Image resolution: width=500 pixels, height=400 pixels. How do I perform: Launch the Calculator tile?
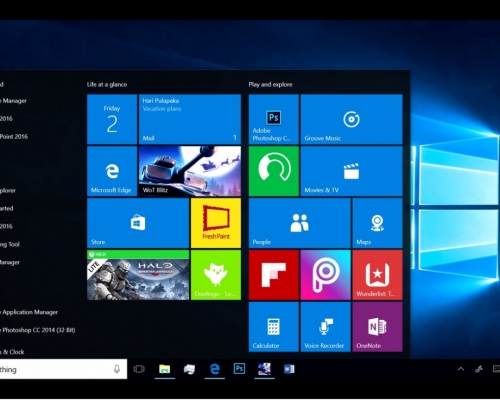(274, 327)
